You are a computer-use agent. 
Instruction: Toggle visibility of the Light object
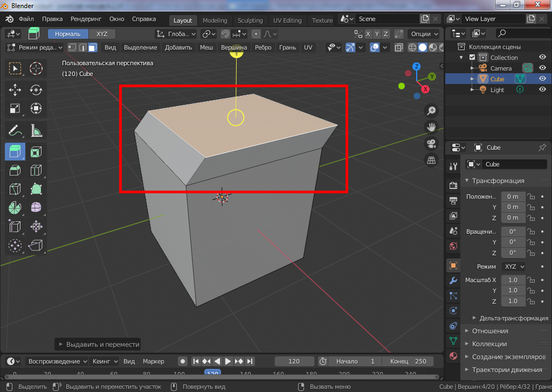pyautogui.click(x=542, y=90)
